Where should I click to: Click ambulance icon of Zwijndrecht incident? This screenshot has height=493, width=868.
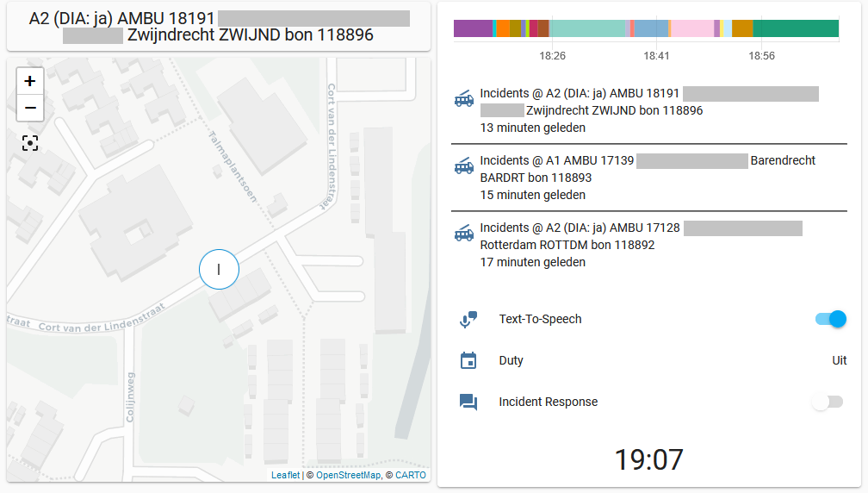[464, 99]
